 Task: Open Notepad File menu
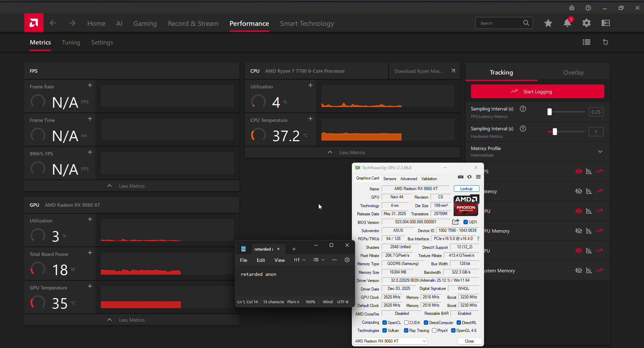coord(244,260)
